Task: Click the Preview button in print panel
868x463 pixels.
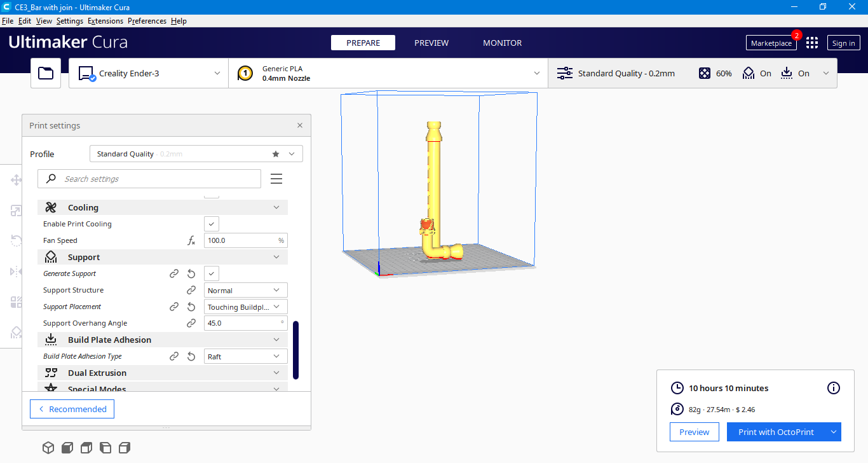Action: (694, 432)
